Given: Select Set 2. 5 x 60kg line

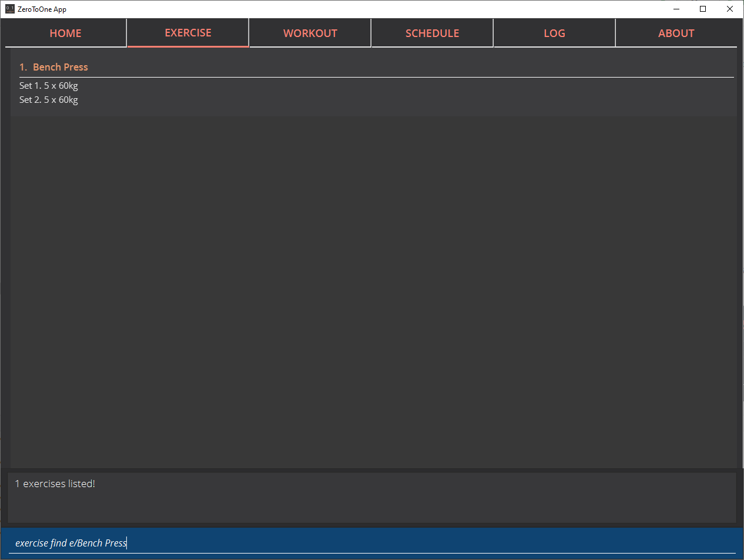Looking at the screenshot, I should pyautogui.click(x=49, y=100).
